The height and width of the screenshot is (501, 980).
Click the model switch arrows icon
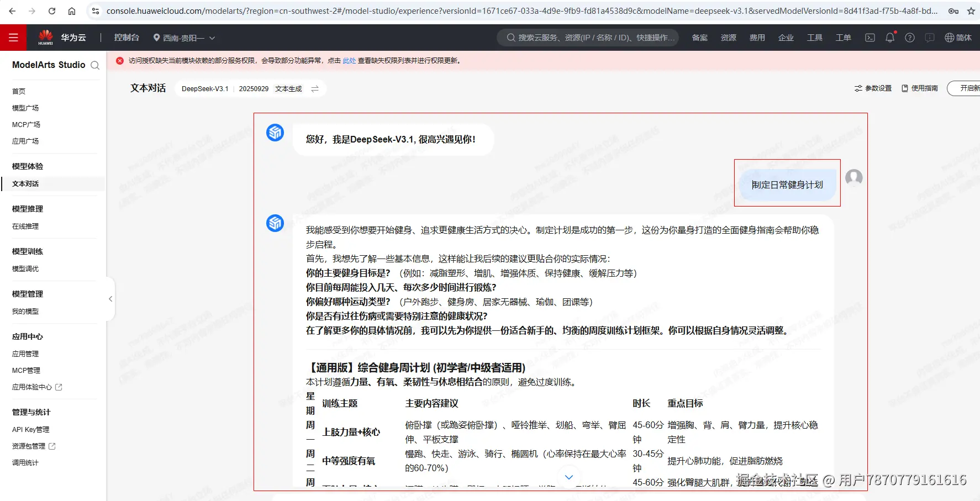point(315,89)
